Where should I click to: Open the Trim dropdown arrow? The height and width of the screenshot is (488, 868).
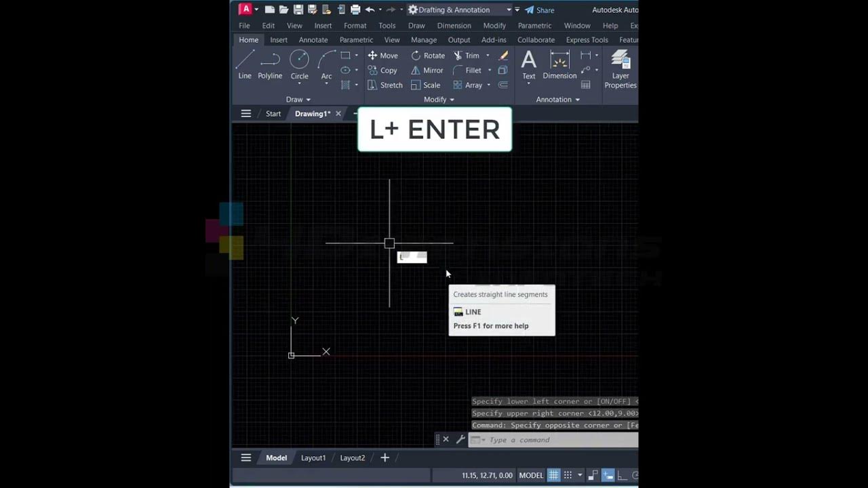pyautogui.click(x=488, y=56)
